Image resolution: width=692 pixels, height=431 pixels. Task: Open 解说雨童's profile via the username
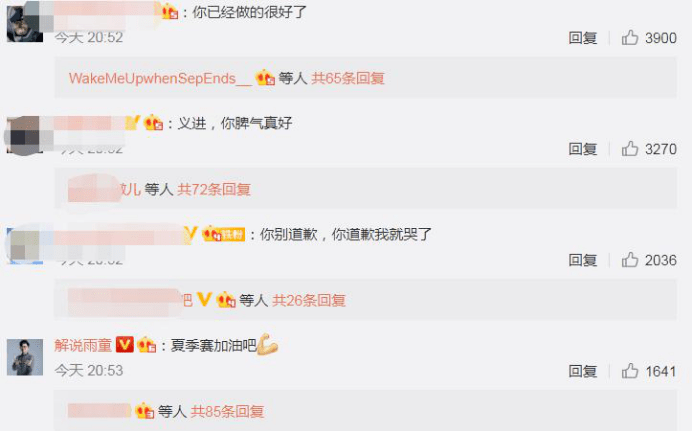83,345
